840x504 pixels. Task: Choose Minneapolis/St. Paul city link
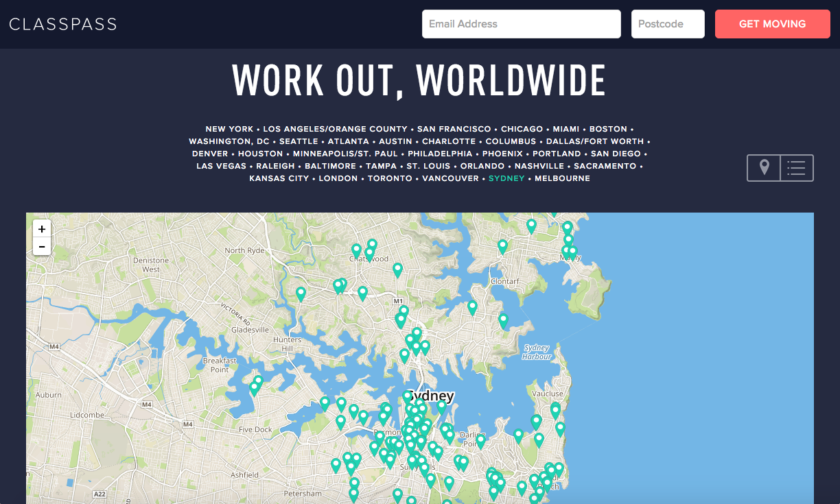[x=345, y=154]
